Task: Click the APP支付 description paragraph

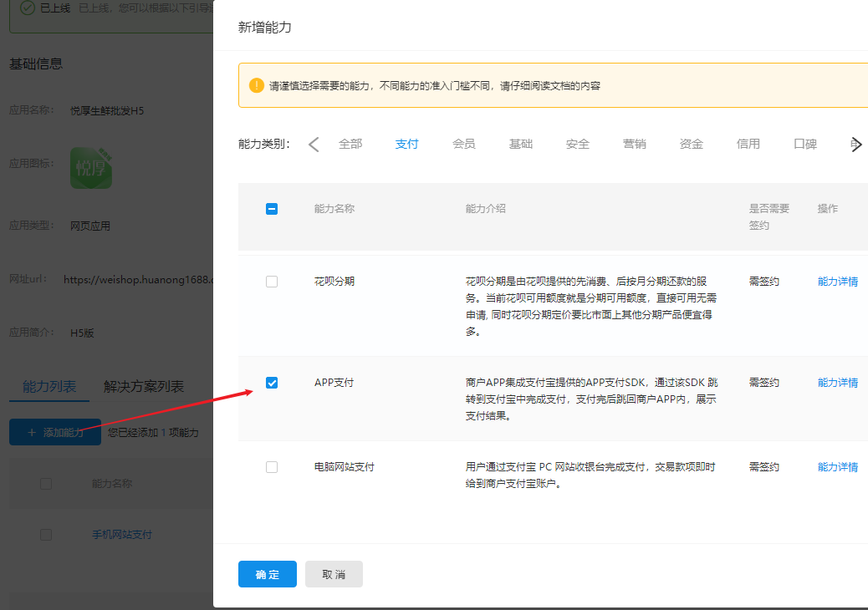Action: click(592, 399)
